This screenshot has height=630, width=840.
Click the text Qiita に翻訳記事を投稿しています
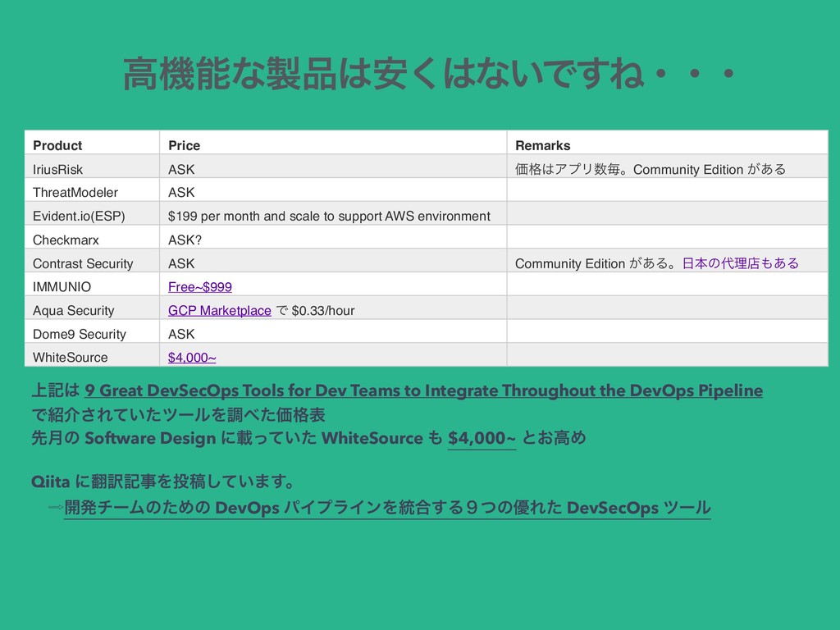[163, 481]
